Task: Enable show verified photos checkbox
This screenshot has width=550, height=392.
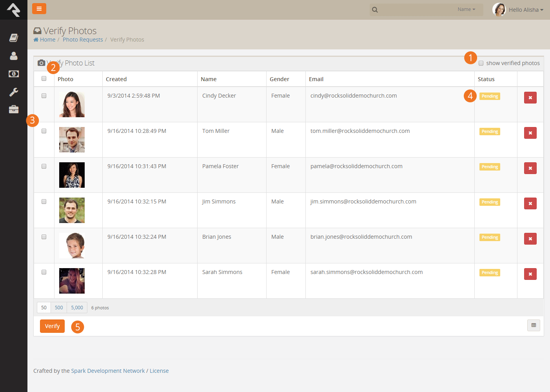Action: click(481, 63)
